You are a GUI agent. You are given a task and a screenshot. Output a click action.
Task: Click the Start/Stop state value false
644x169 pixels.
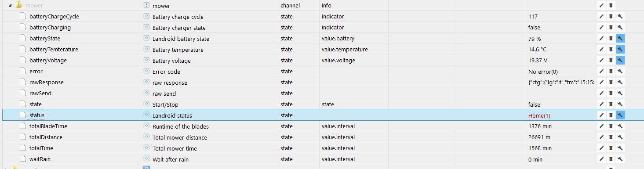(x=534, y=104)
